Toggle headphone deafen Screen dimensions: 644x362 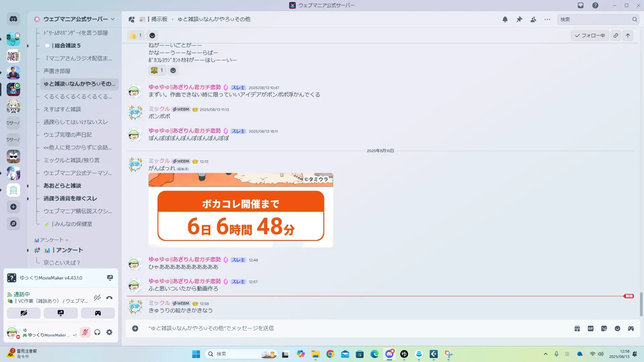coord(97,332)
